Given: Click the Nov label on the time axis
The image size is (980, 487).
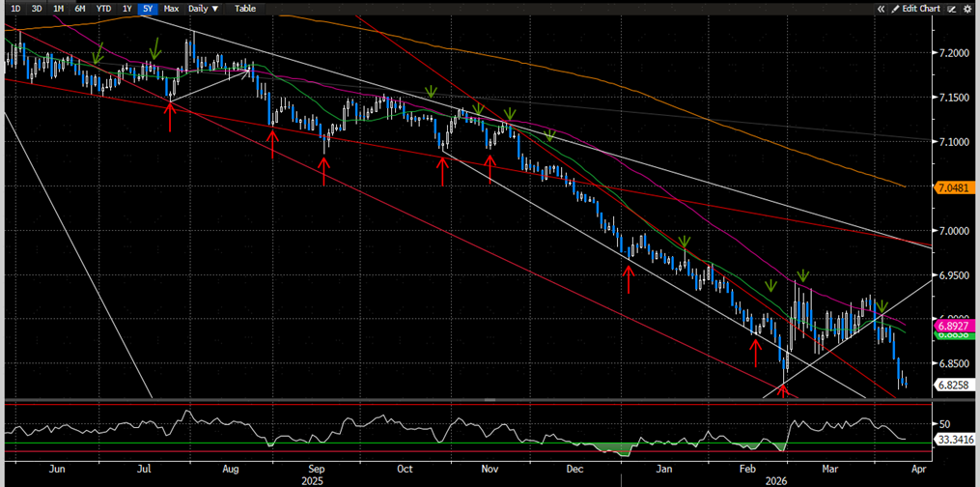Looking at the screenshot, I should [x=489, y=469].
